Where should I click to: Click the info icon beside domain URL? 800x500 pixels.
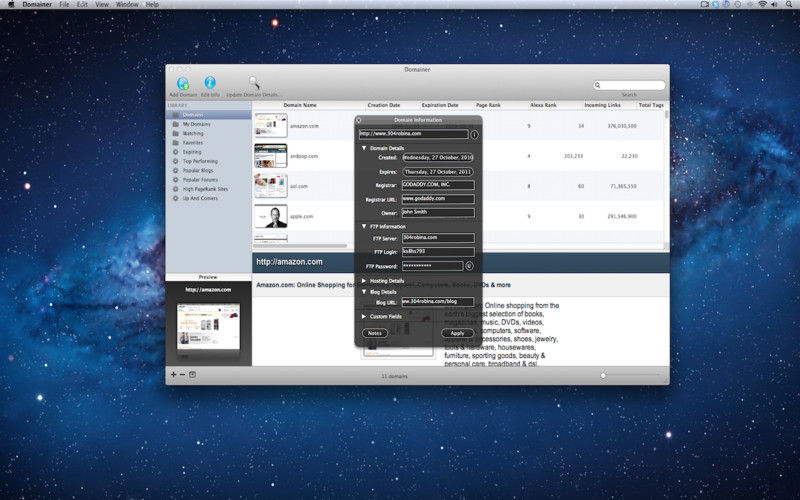point(474,135)
